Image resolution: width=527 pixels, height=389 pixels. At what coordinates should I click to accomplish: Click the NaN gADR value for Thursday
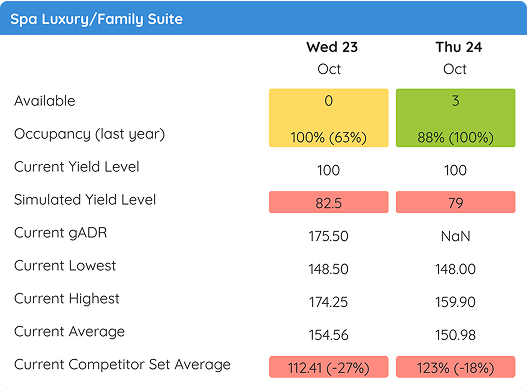pyautogui.click(x=455, y=236)
